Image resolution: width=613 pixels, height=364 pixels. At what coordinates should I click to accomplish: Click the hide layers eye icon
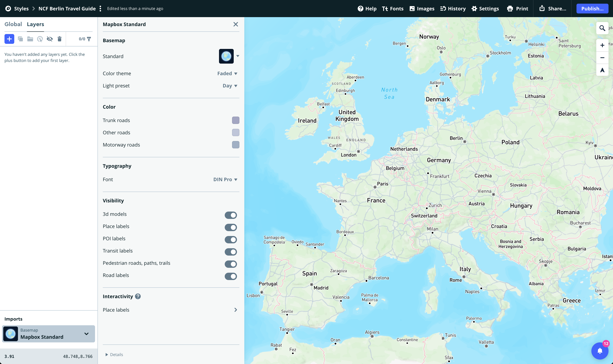click(50, 39)
